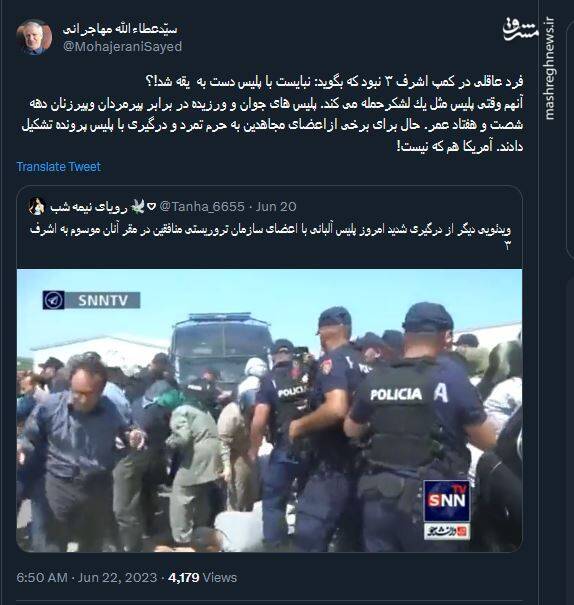The image size is (574, 605).
Task: Click the @MohajeraniSayed handle
Action: tap(122, 47)
